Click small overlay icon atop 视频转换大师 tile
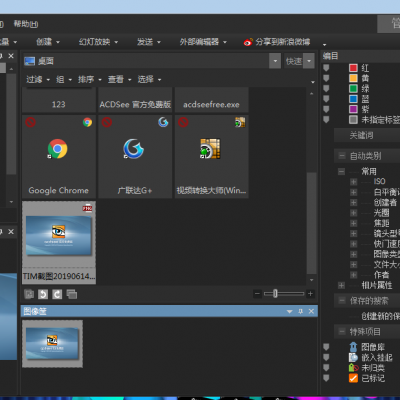 [x=240, y=122]
